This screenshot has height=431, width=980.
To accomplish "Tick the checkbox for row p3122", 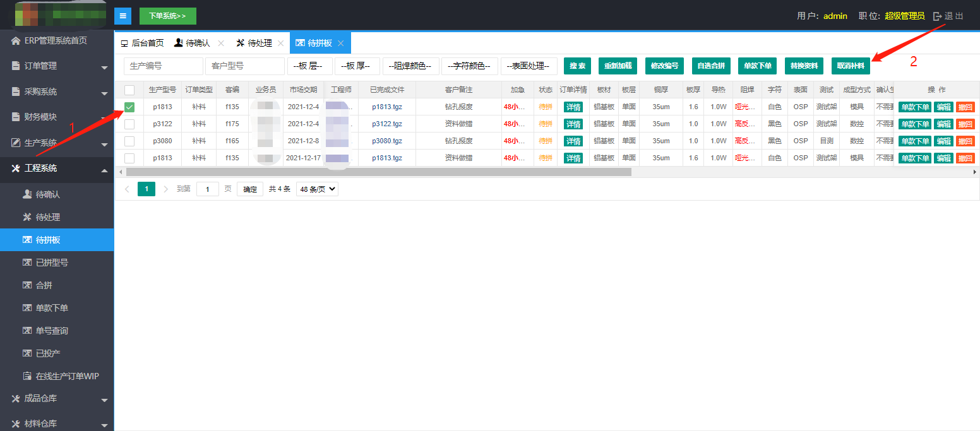I will pyautogui.click(x=129, y=124).
